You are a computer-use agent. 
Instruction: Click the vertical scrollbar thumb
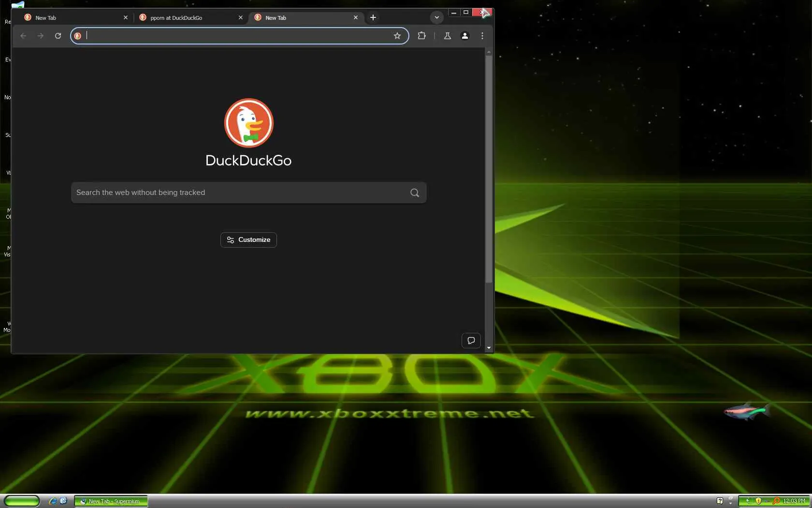[489, 169]
